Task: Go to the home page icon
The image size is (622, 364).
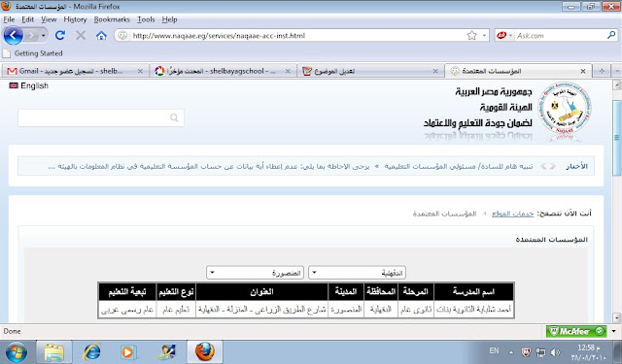Action: point(101,36)
